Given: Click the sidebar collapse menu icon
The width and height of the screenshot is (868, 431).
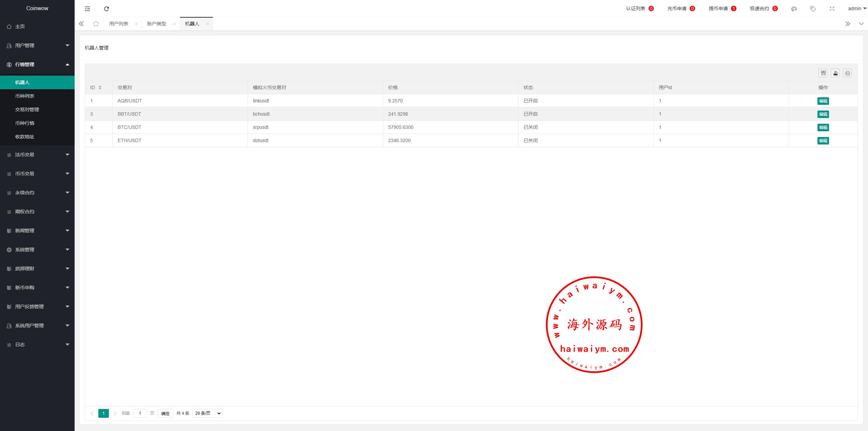Looking at the screenshot, I should pos(87,8).
